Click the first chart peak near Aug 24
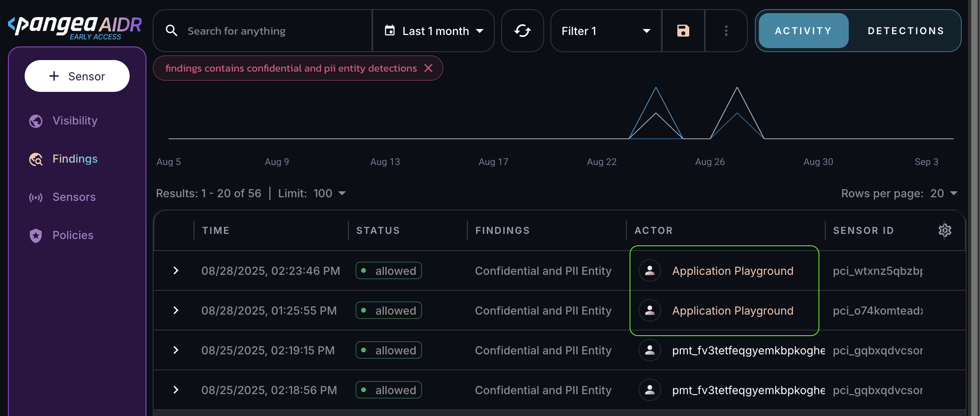Image resolution: width=980 pixels, height=416 pixels. point(656,88)
